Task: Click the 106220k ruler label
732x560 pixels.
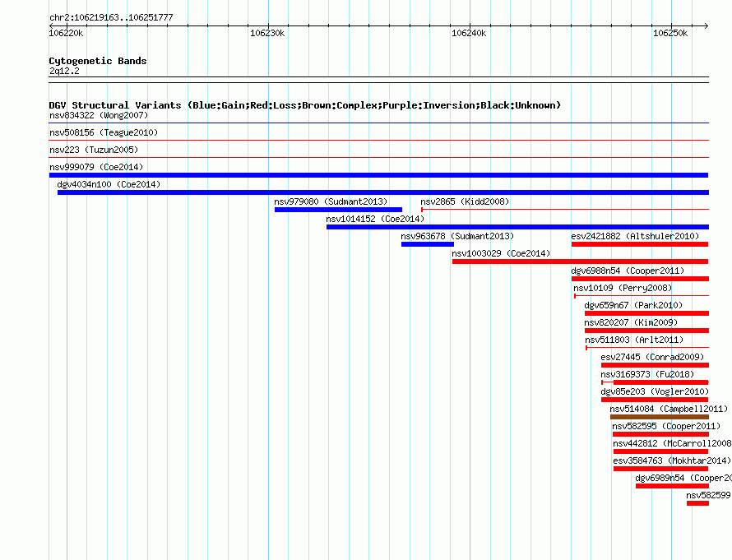Action: [66, 33]
